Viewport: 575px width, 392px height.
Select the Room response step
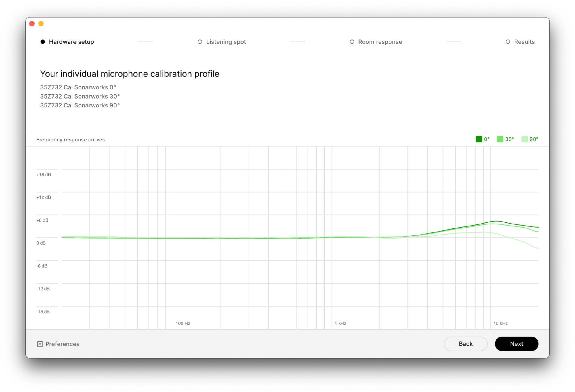coord(376,42)
